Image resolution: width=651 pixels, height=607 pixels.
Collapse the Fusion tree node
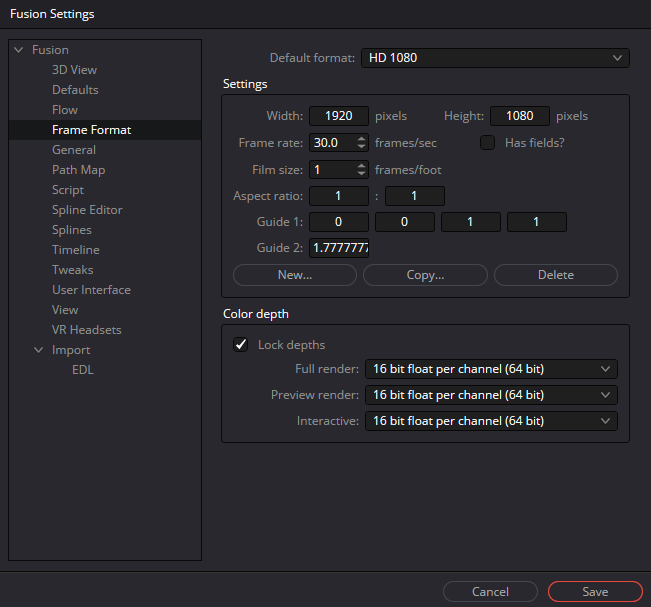[18, 50]
